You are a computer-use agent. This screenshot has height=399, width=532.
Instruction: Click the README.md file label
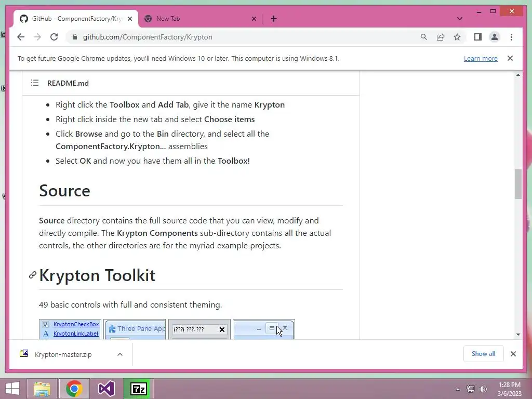tap(68, 83)
